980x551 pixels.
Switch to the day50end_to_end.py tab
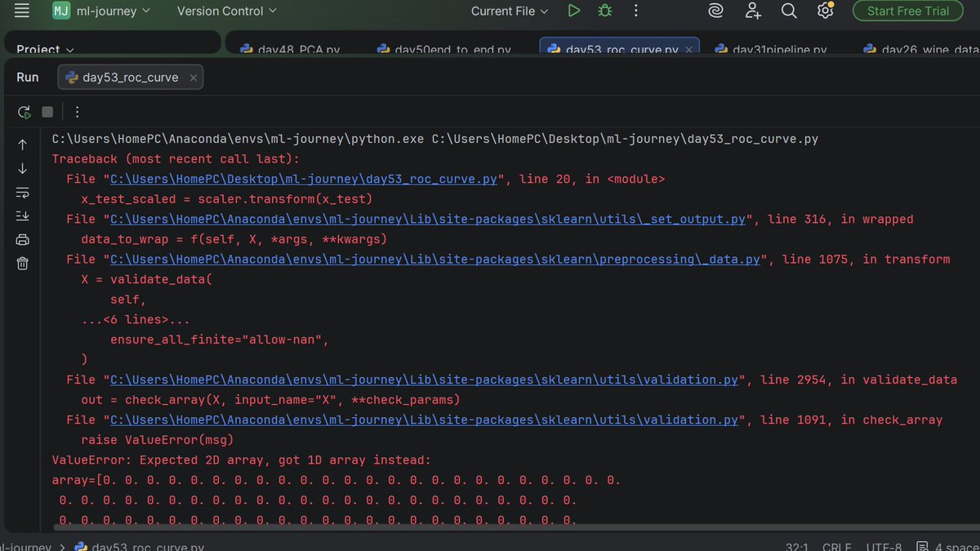point(444,49)
